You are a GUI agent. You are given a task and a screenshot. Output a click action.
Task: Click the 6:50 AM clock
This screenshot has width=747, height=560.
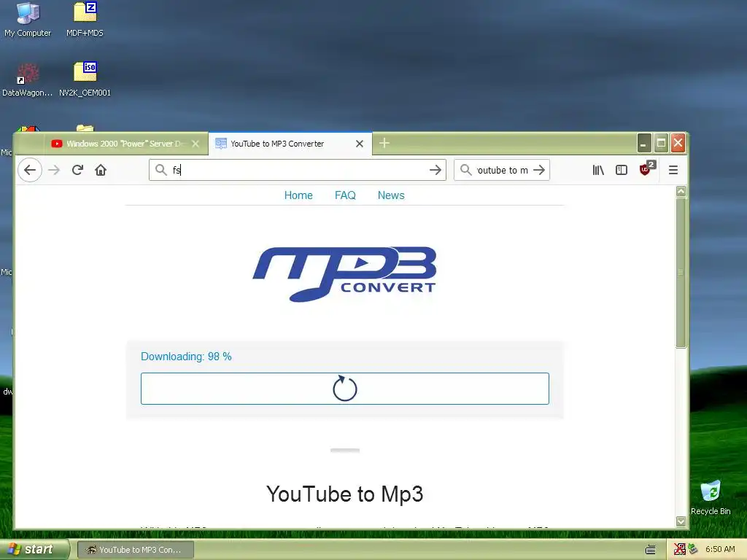pyautogui.click(x=720, y=550)
